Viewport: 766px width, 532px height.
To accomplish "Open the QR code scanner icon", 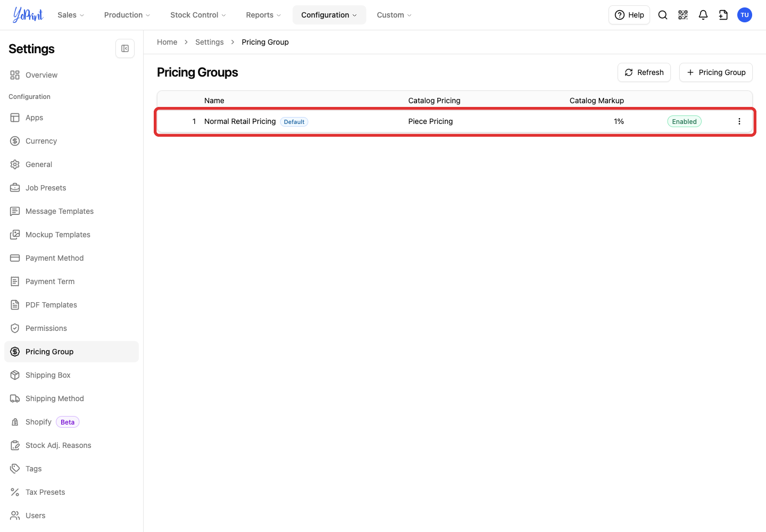I will [683, 15].
